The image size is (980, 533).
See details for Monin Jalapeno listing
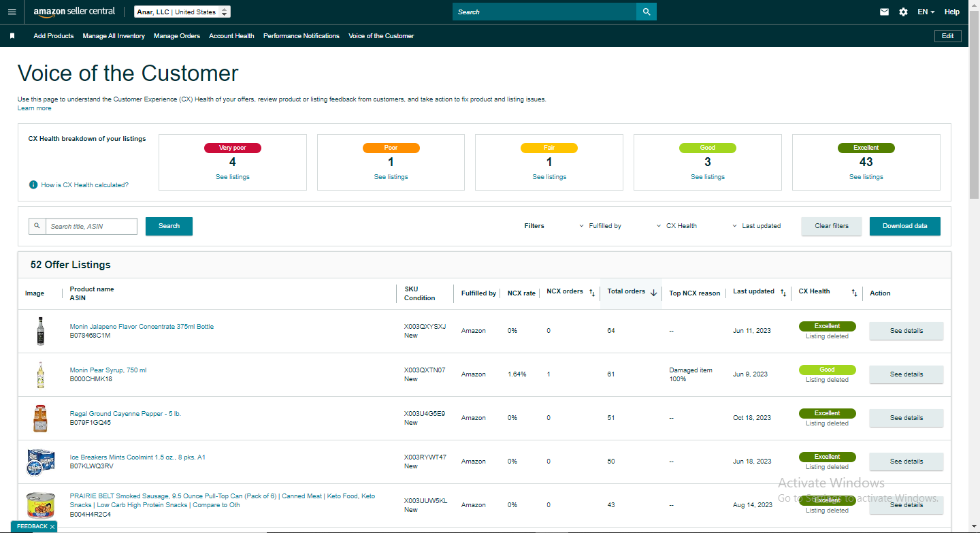point(906,331)
